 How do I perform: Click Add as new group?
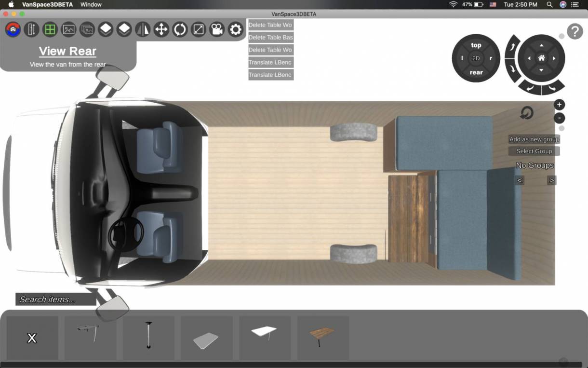pyautogui.click(x=534, y=139)
